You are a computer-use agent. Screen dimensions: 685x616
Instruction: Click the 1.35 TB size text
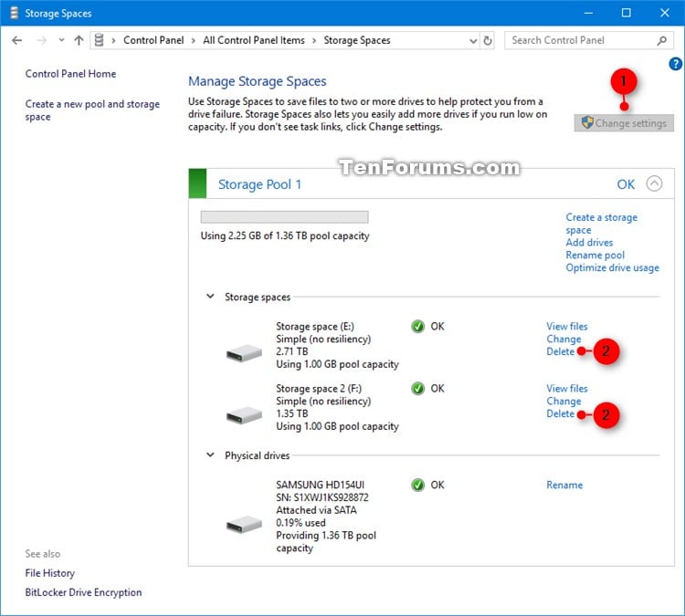click(x=292, y=413)
